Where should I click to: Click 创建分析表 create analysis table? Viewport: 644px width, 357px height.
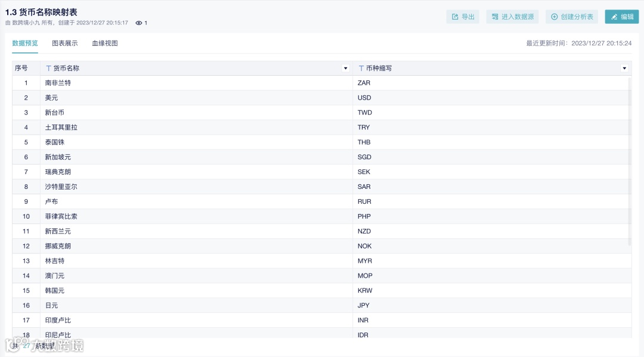coord(572,17)
